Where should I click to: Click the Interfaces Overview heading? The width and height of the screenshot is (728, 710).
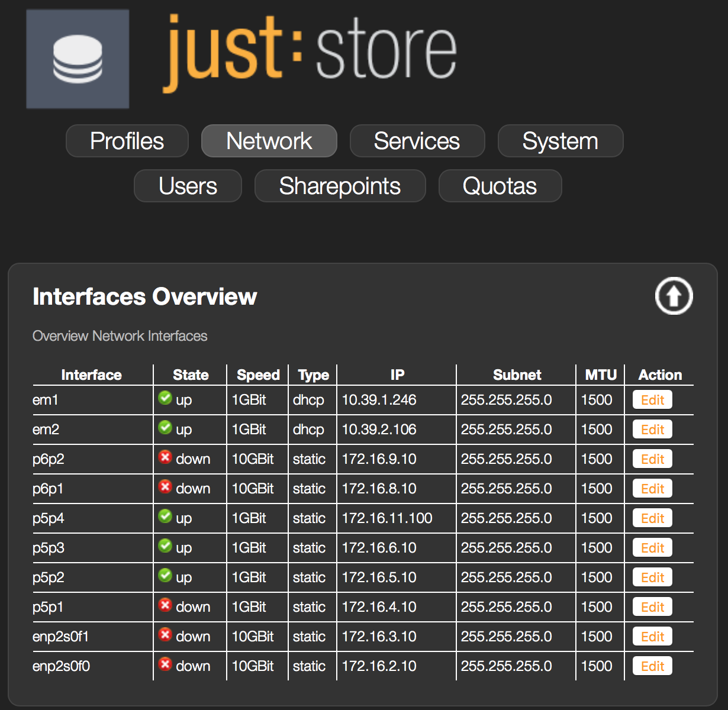click(145, 296)
